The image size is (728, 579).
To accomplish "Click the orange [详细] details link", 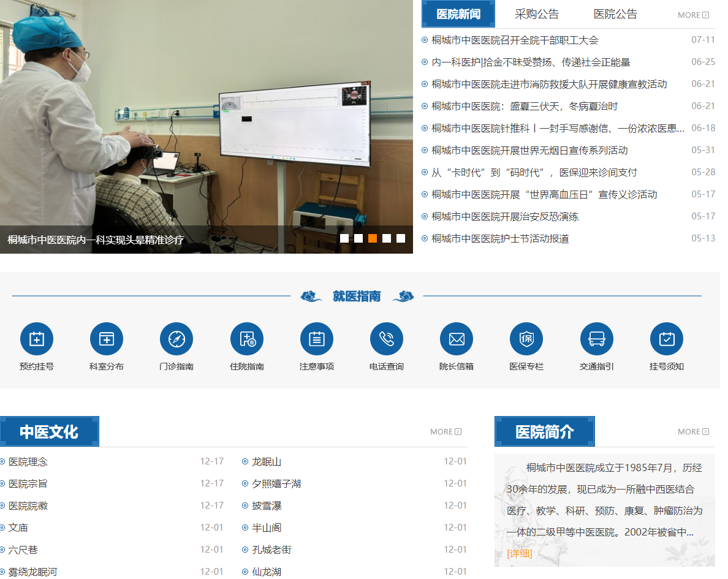I will 520,553.
